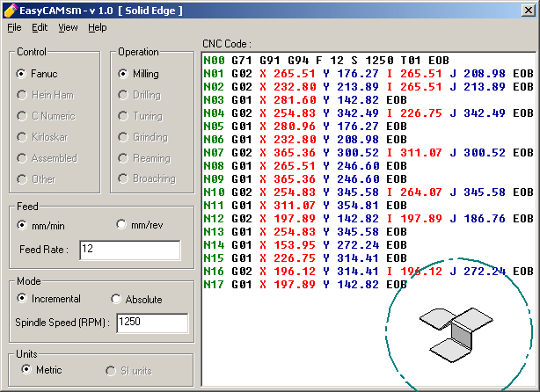Image resolution: width=540 pixels, height=392 pixels.
Task: Open the View menu
Action: tap(68, 27)
